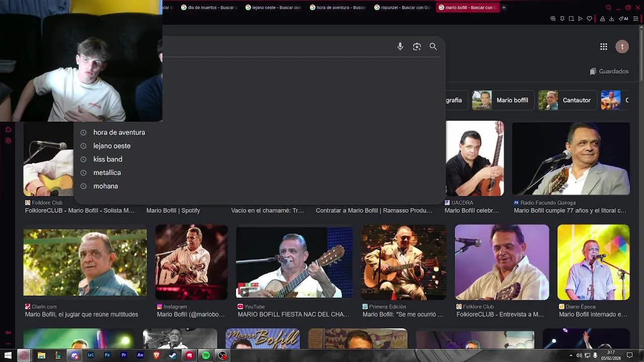Viewport: 644px width, 362px height.
Task: Open 'Contratar a Mario Bofill | Ramasso' link
Action: pos(374,211)
